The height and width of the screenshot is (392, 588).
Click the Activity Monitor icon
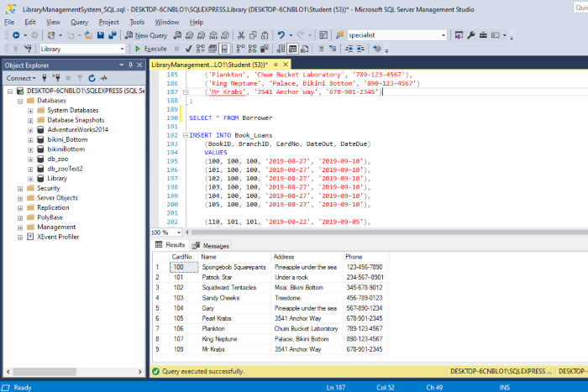tap(323, 35)
